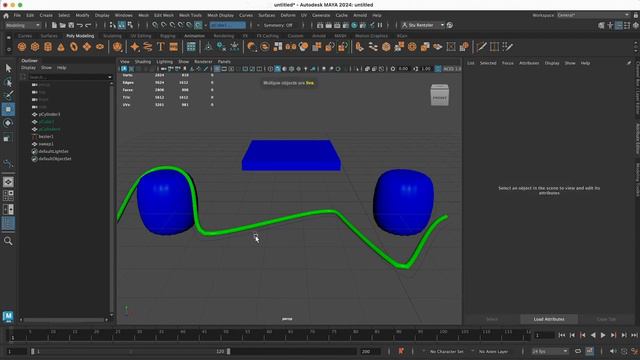Create a polygon cylinder from the shelf
The image size is (640, 360).
click(x=48, y=47)
